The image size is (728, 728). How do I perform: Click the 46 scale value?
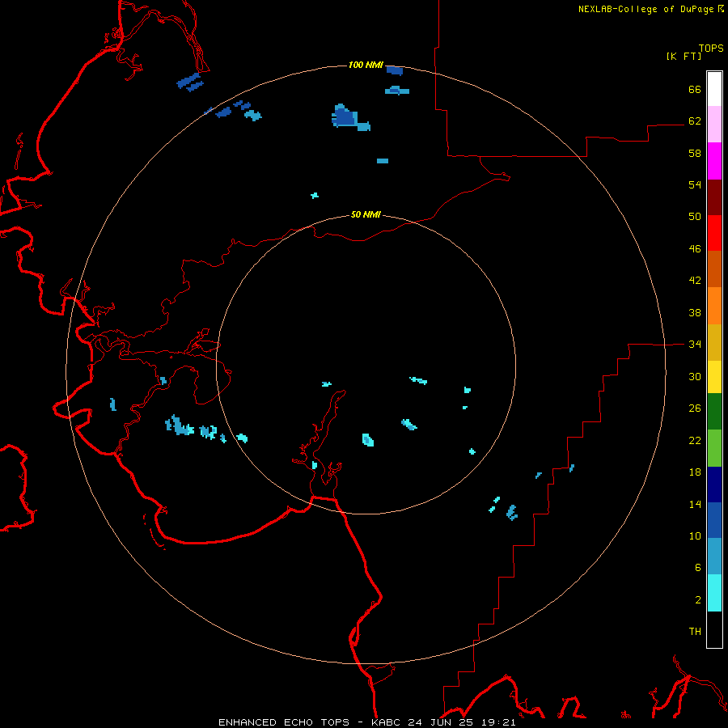tap(695, 249)
